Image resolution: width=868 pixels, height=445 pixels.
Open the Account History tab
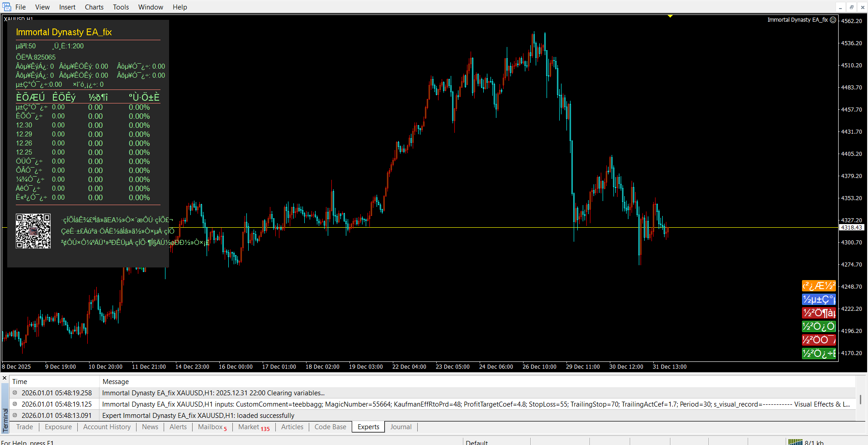point(107,427)
